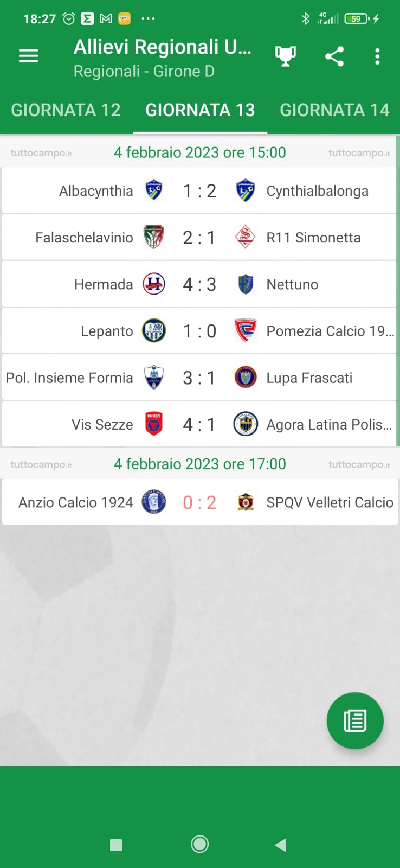400x868 pixels.
Task: Tap the Hermada team crest
Action: click(x=153, y=284)
